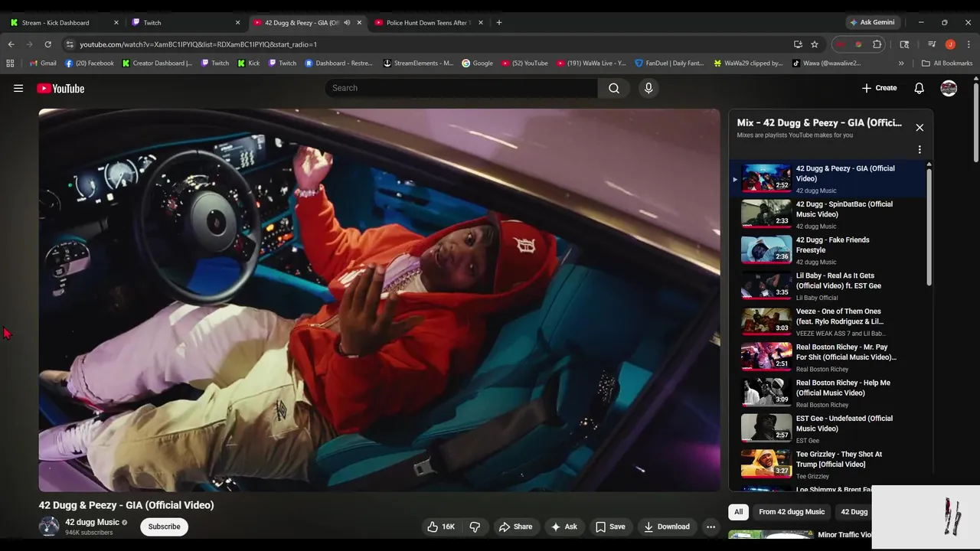Play 42 Dugg - Fake Friends Freestyle
Viewport: 980px width, 551px height.
click(x=827, y=250)
